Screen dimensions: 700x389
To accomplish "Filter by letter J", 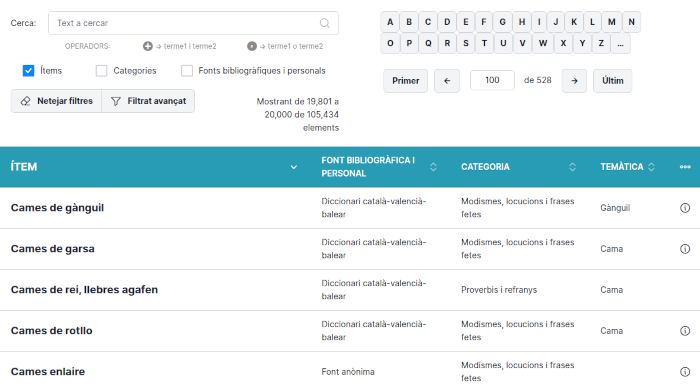I will [556, 22].
